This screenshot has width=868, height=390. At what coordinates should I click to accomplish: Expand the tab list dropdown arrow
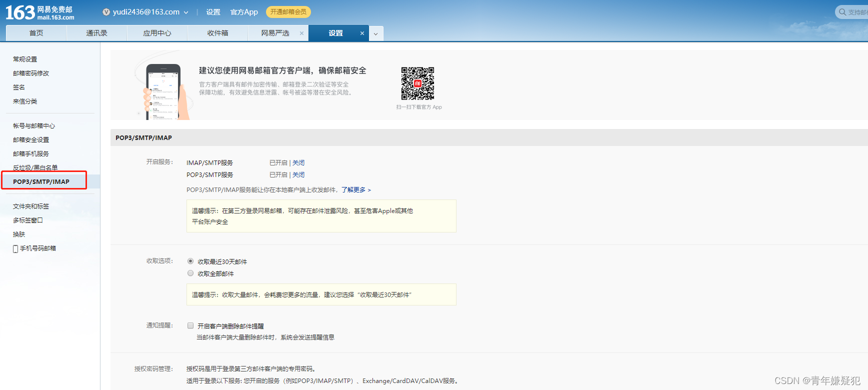click(376, 33)
